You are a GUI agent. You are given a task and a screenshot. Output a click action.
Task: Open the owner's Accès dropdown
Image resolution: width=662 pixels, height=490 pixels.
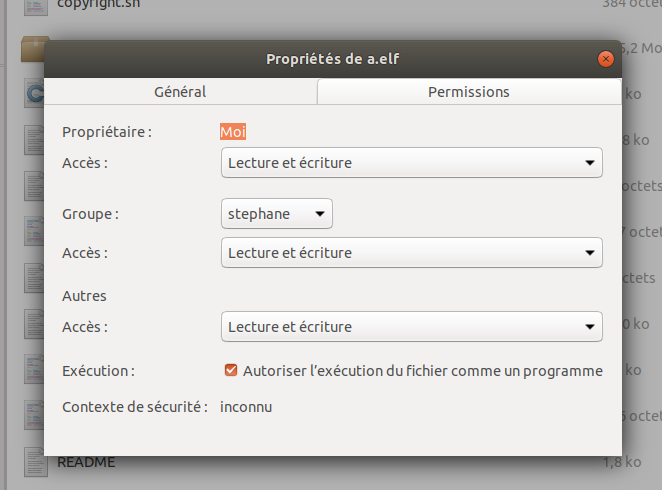click(x=411, y=162)
